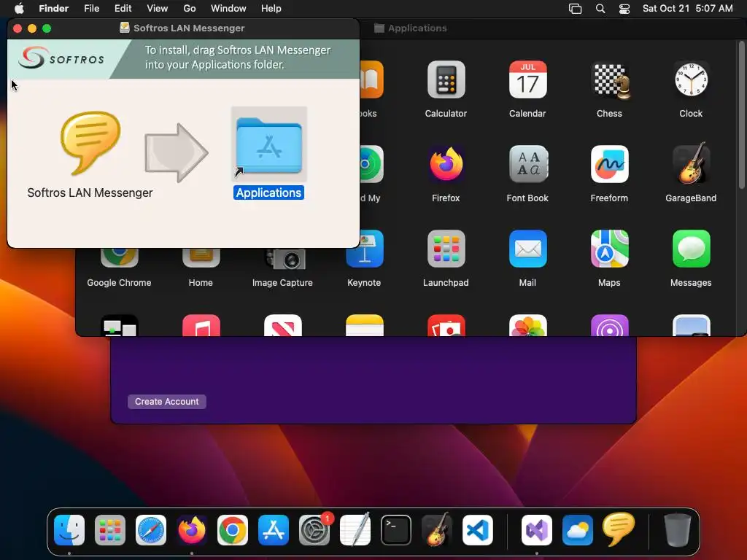Viewport: 747px width, 560px height.
Task: Click the Applications window title bar
Action: (553, 28)
